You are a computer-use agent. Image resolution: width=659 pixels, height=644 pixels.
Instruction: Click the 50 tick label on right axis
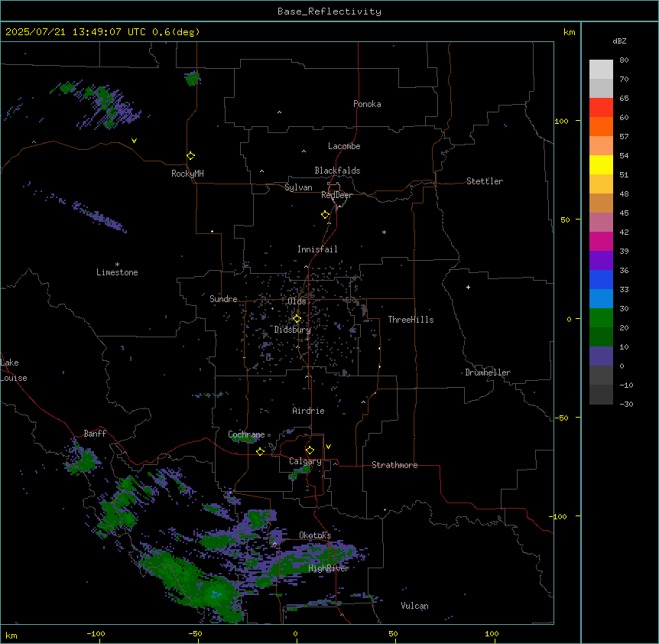click(565, 220)
